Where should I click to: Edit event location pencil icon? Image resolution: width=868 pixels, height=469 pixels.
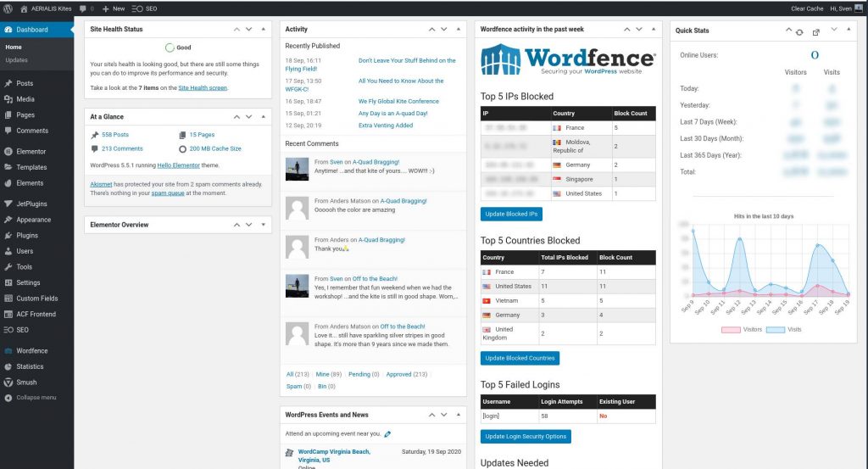[x=387, y=434]
